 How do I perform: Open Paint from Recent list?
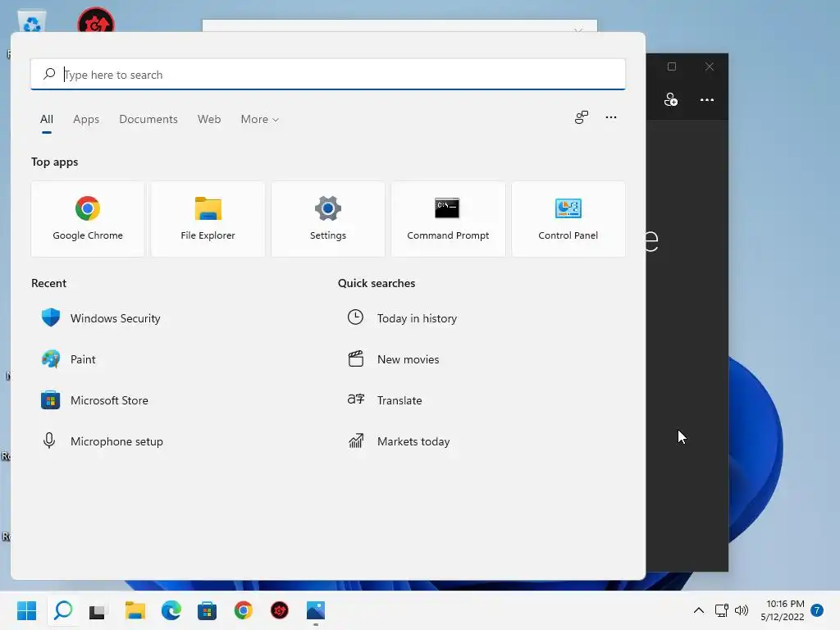pos(69,359)
